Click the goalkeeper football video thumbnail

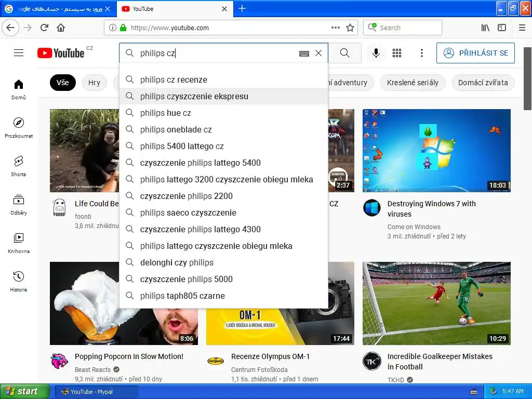click(x=436, y=303)
